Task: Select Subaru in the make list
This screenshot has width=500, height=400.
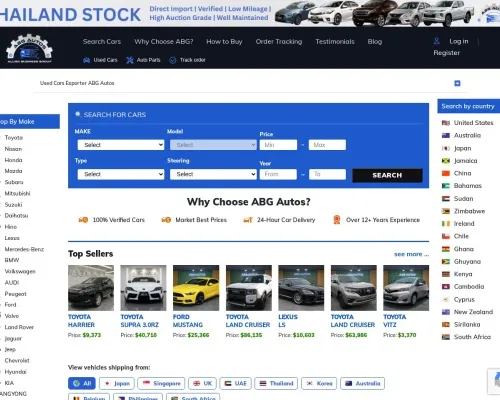Action: click(14, 182)
